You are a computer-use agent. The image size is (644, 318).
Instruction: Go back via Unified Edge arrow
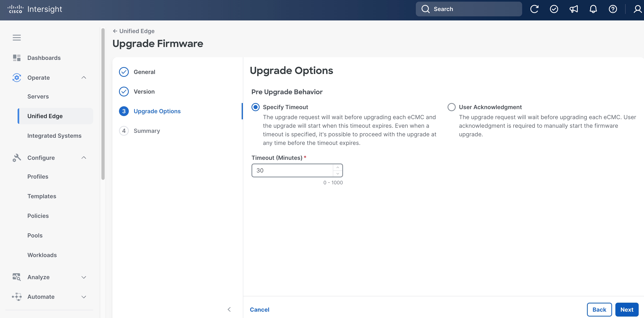(x=115, y=31)
